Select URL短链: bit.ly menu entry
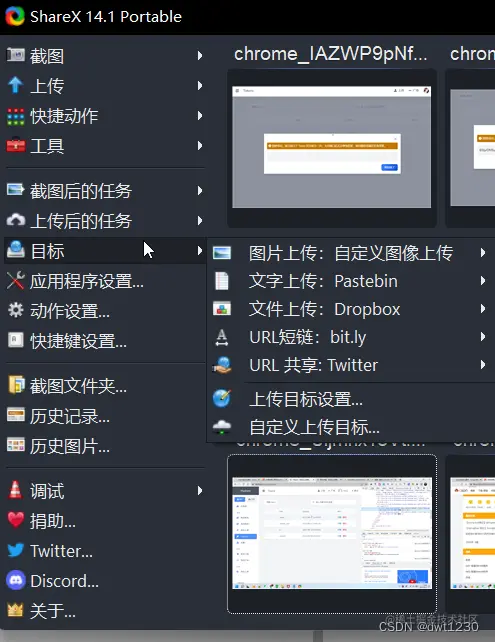 point(351,337)
